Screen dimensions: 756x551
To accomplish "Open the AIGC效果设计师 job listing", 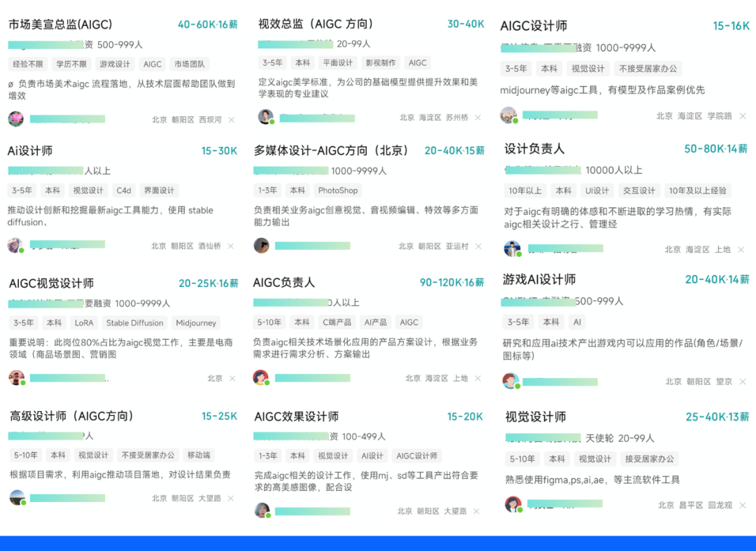I will 296,417.
